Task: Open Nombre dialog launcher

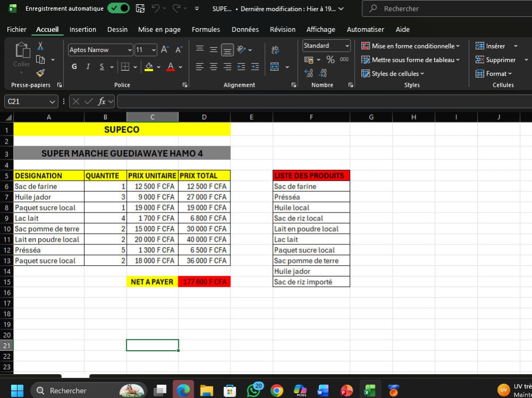Action: [351, 85]
